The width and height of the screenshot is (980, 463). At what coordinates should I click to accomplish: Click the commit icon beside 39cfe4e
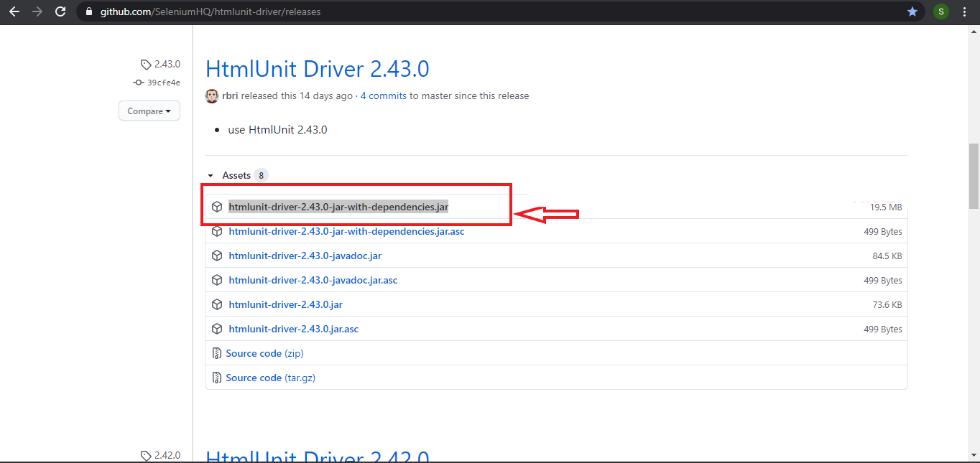click(139, 83)
